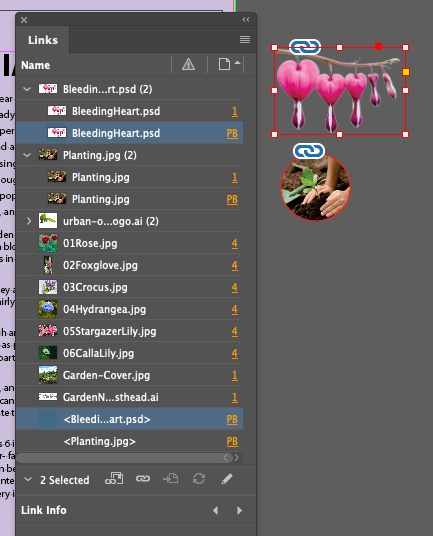Select Planting.jpg pasteboard instance row
Viewport: 433px width, 536px height.
(x=130, y=199)
